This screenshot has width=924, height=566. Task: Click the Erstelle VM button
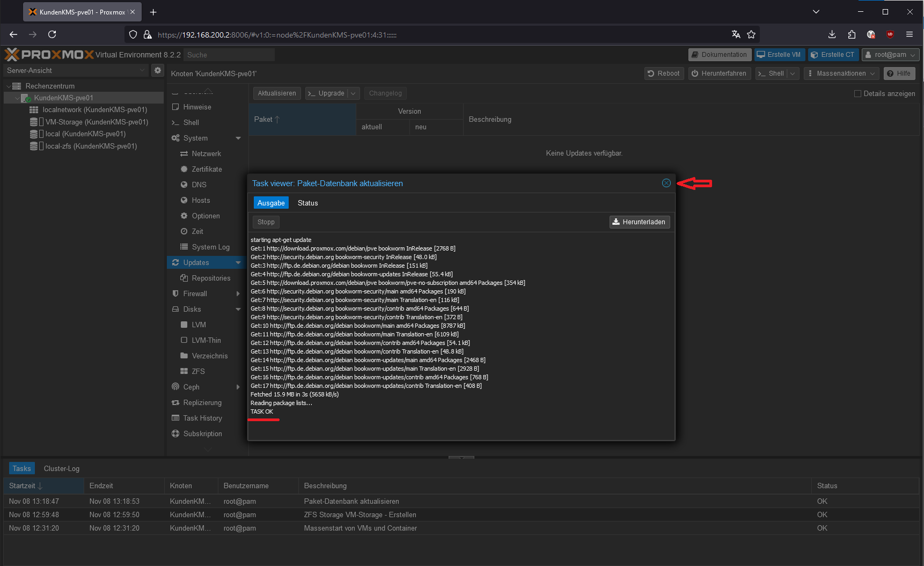pos(779,55)
